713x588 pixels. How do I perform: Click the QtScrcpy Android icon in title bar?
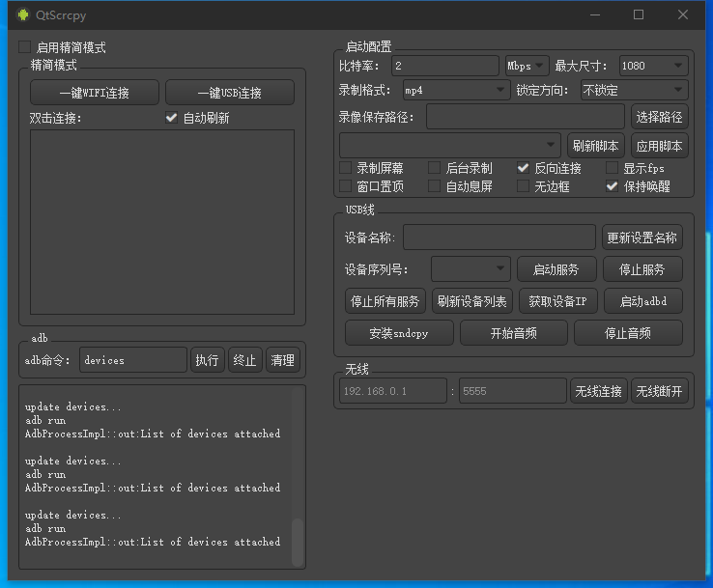[23, 14]
